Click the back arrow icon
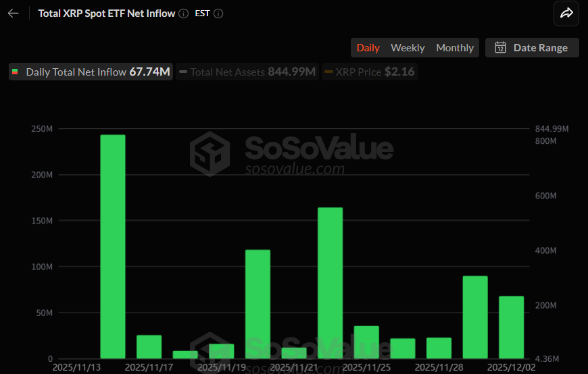This screenshot has height=374, width=588. pos(14,14)
